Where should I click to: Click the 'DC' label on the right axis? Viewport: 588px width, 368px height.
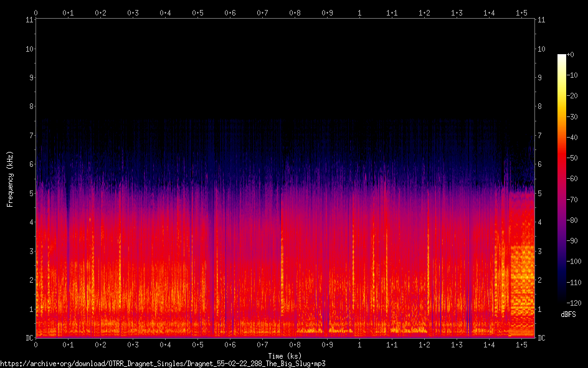point(542,338)
